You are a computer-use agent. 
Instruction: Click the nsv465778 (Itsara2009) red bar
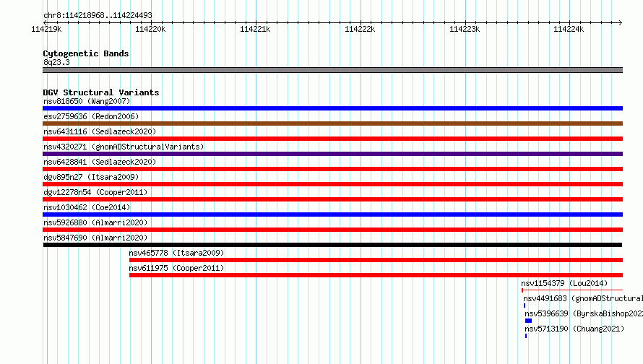pos(376,260)
